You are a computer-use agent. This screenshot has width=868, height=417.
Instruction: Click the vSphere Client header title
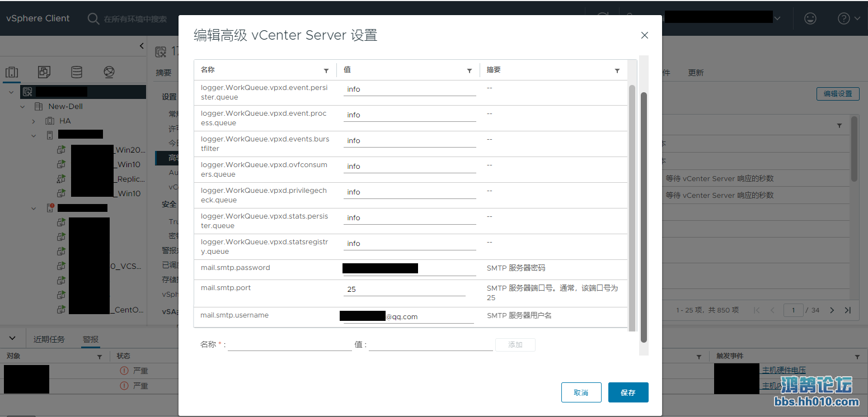[38, 18]
